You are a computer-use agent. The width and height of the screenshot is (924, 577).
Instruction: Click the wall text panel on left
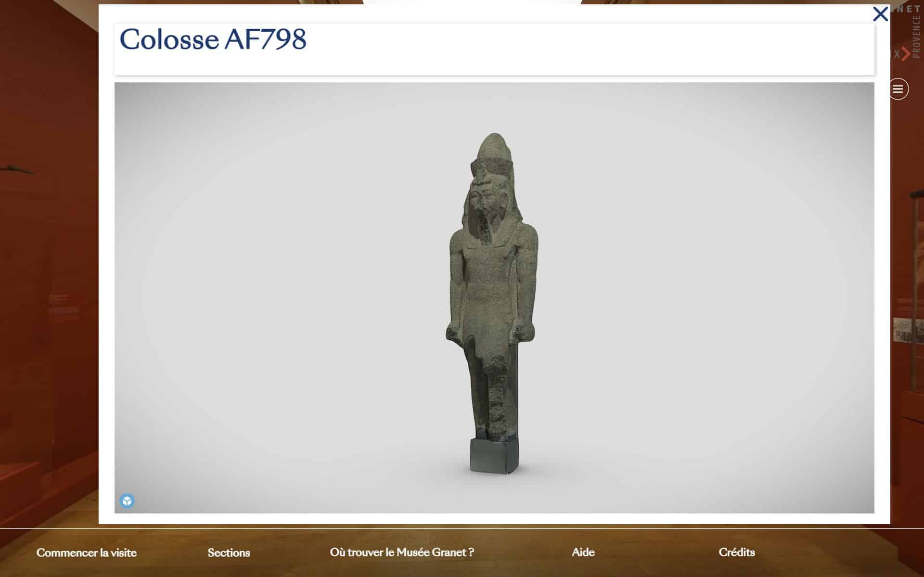[64, 308]
